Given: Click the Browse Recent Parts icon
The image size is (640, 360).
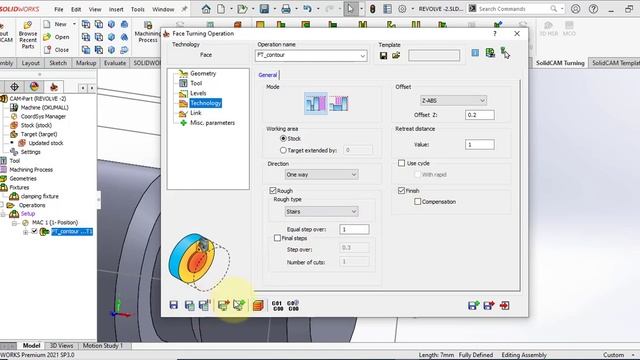Looking at the screenshot, I should [28, 35].
